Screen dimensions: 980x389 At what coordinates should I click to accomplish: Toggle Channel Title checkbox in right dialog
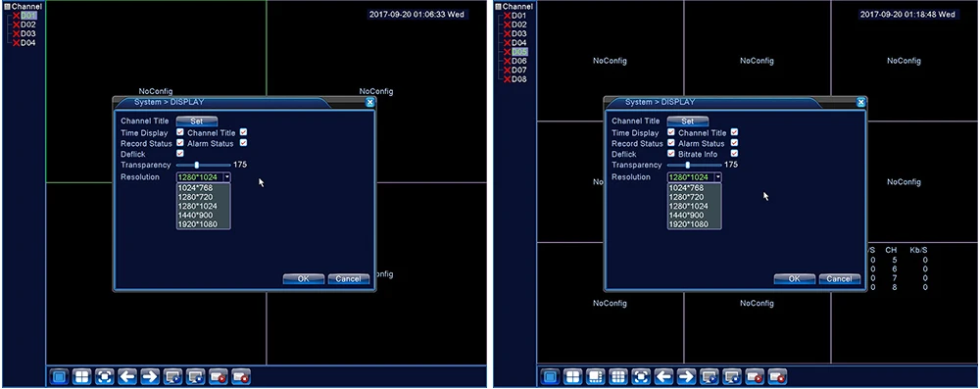(x=734, y=132)
